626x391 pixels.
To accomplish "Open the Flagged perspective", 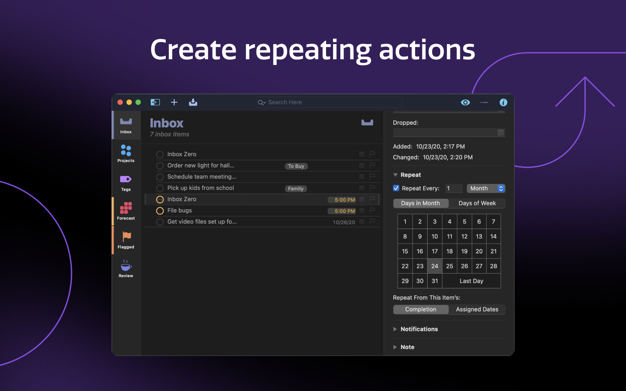I will [126, 240].
